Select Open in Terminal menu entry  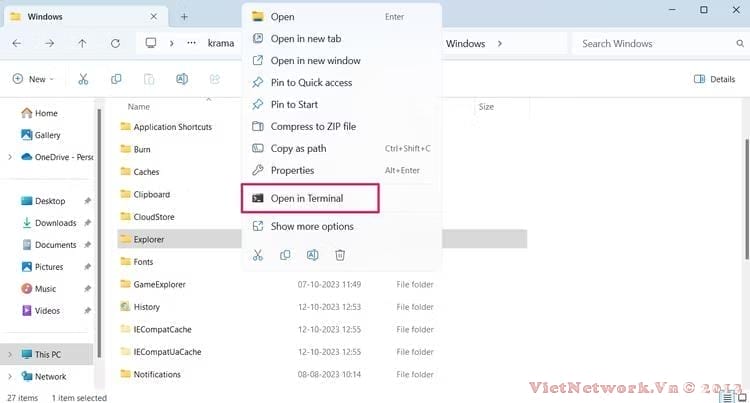click(x=310, y=198)
